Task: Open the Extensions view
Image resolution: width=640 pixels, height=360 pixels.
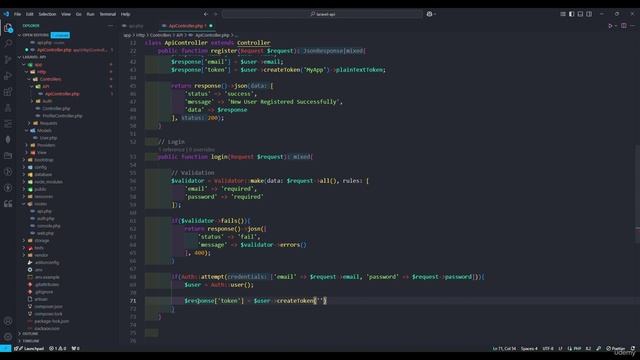Action: [8, 91]
